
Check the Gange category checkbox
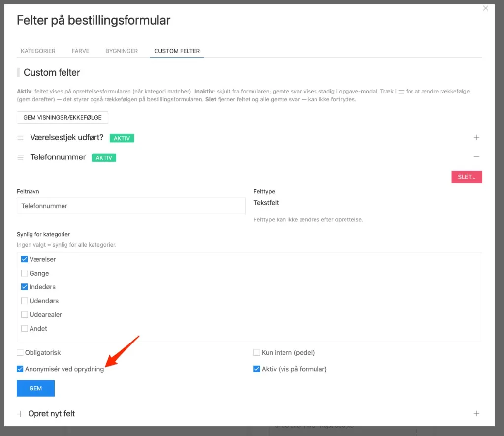[25, 273]
